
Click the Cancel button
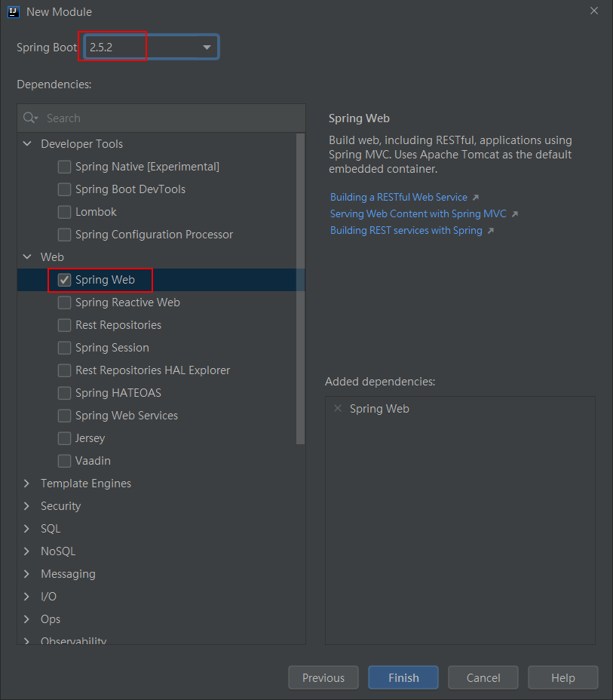[x=483, y=677]
